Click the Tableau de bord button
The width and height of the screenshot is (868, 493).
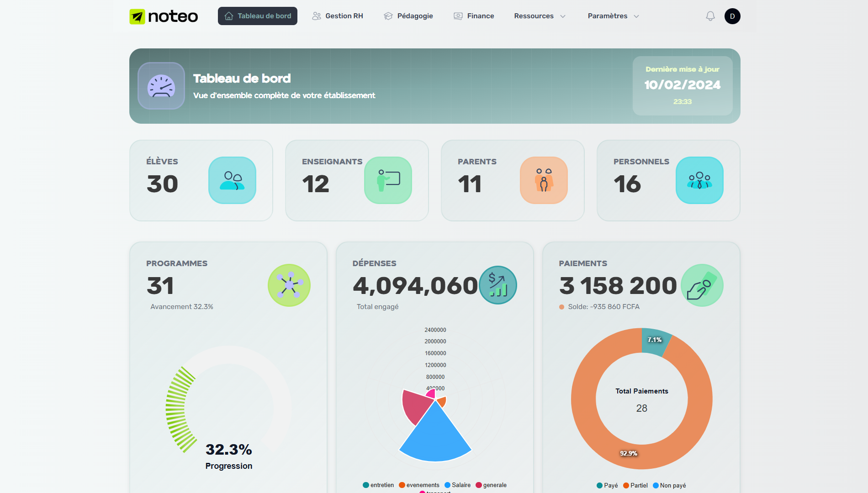click(258, 16)
